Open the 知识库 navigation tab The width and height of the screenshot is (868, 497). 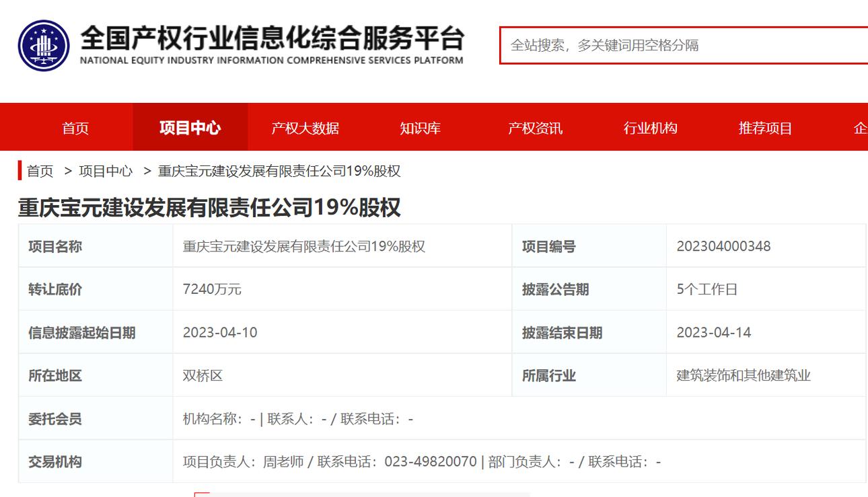[420, 128]
